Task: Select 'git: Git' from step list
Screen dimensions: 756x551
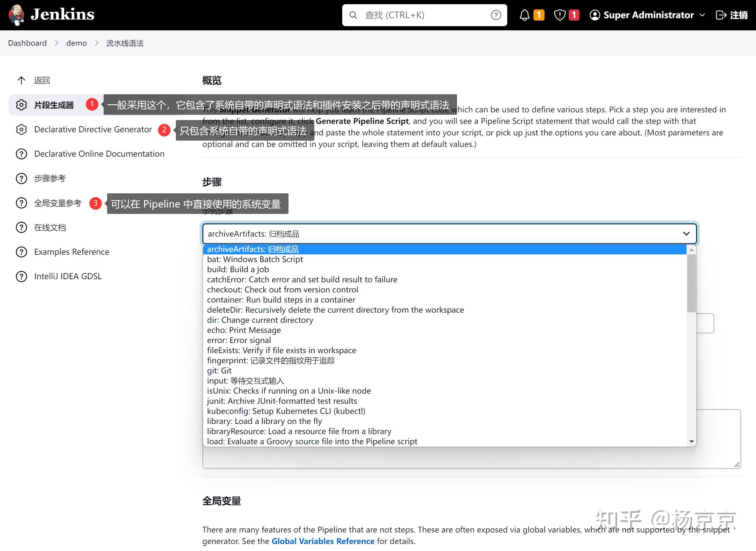Action: click(x=219, y=371)
